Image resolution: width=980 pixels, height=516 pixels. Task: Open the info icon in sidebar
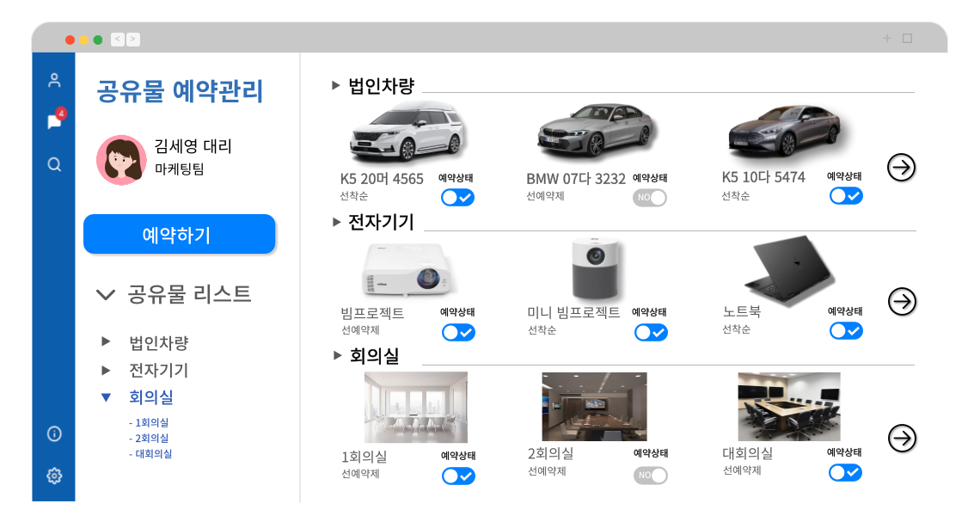coord(54,433)
